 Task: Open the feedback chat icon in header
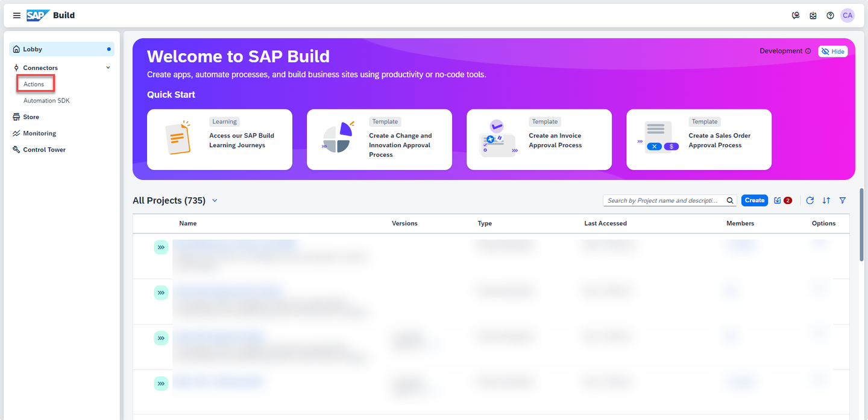796,16
